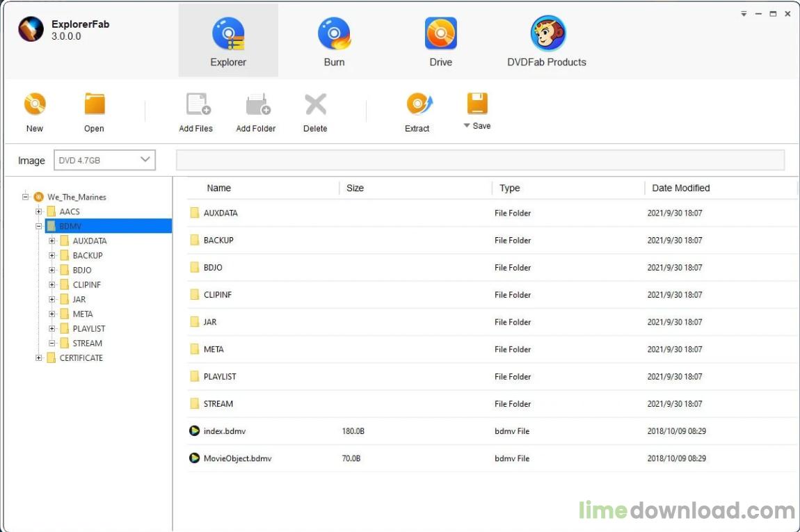Collapse STREAM in the tree

click(51, 344)
